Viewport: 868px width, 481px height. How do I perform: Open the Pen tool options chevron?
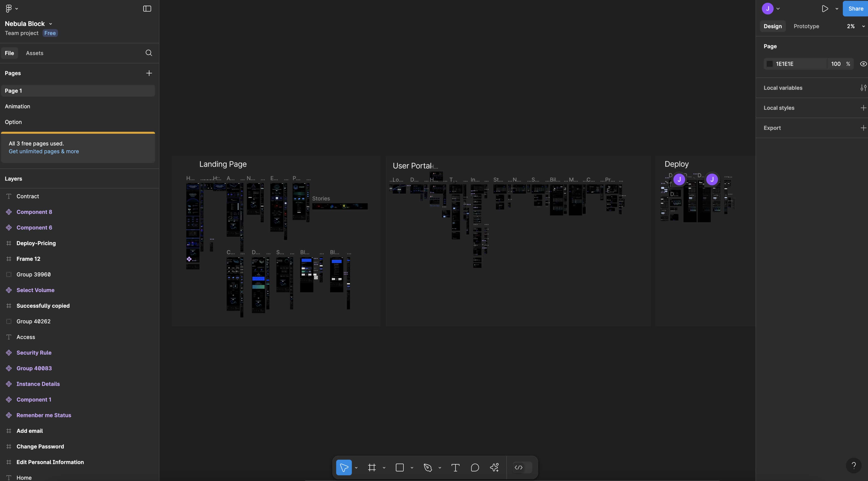(x=440, y=468)
